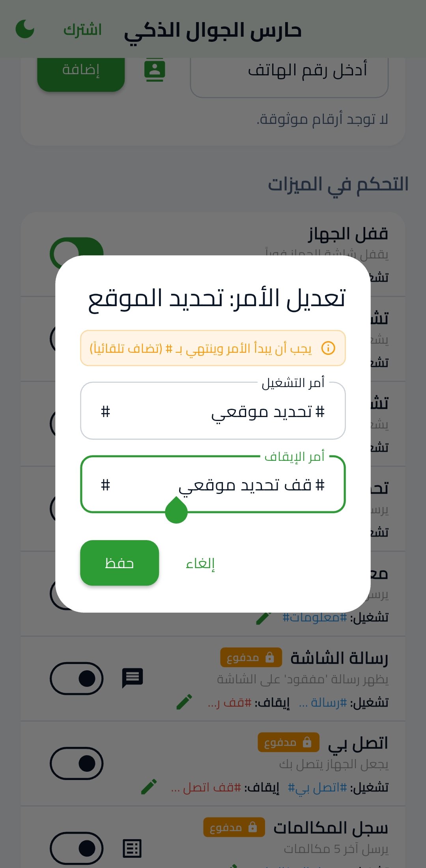The width and height of the screenshot is (426, 868).
Task: Tap info icon in orange hint banner
Action: point(328,348)
